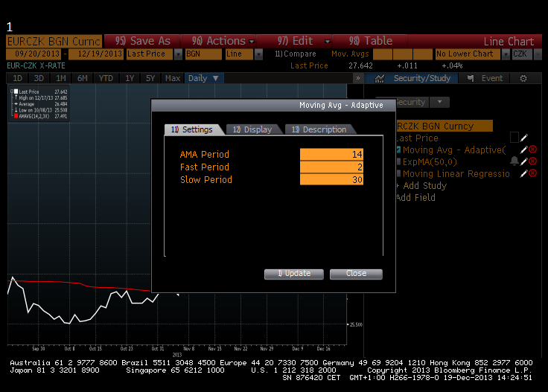Click the flag icon beside Event
The height and width of the screenshot is (392, 548).
pos(471,78)
